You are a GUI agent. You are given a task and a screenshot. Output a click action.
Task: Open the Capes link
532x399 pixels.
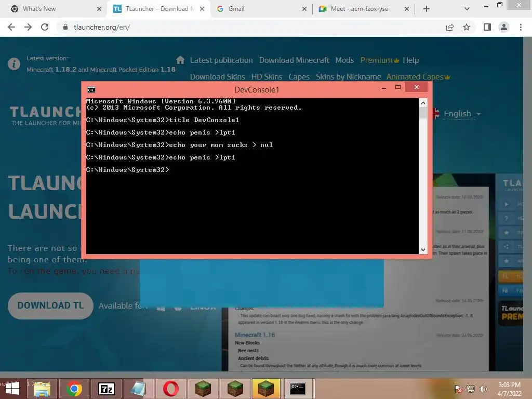click(x=299, y=77)
